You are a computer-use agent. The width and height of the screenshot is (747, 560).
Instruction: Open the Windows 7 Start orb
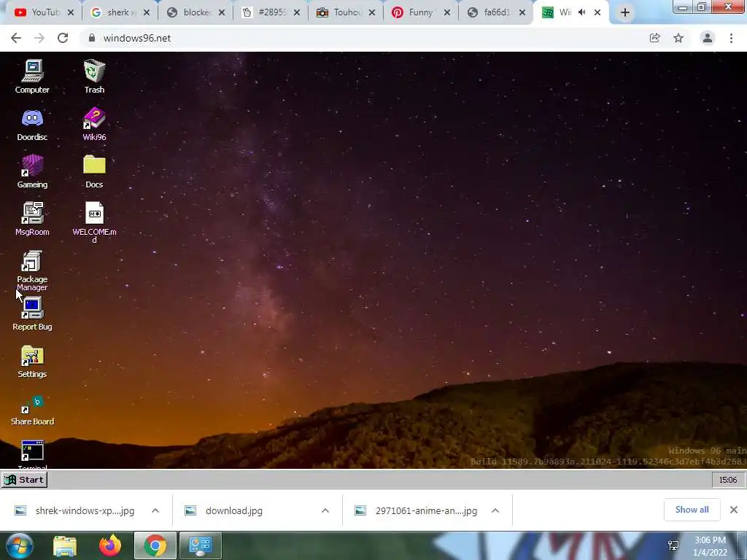click(19, 545)
